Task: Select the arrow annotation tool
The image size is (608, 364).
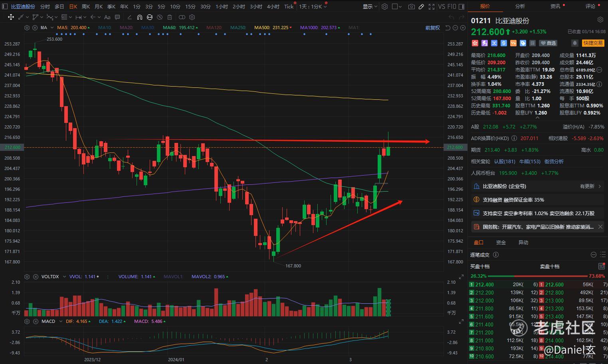Action: click(93, 17)
